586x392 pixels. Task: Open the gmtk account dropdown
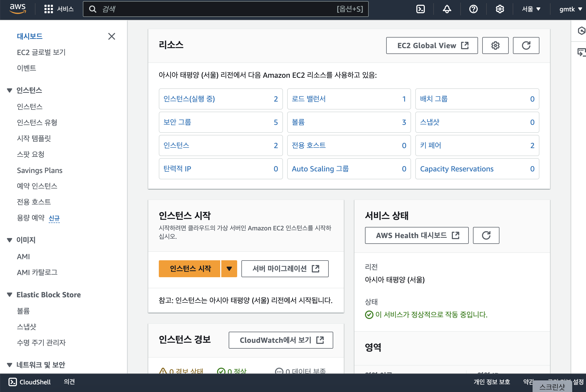pyautogui.click(x=571, y=9)
